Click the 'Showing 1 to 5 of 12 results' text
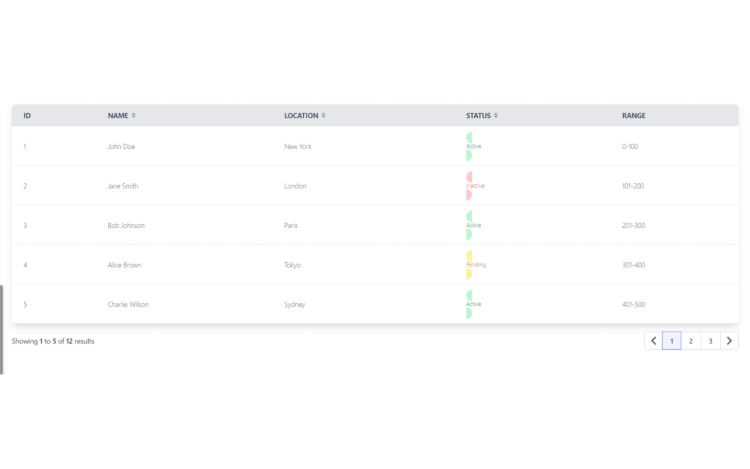 click(53, 341)
